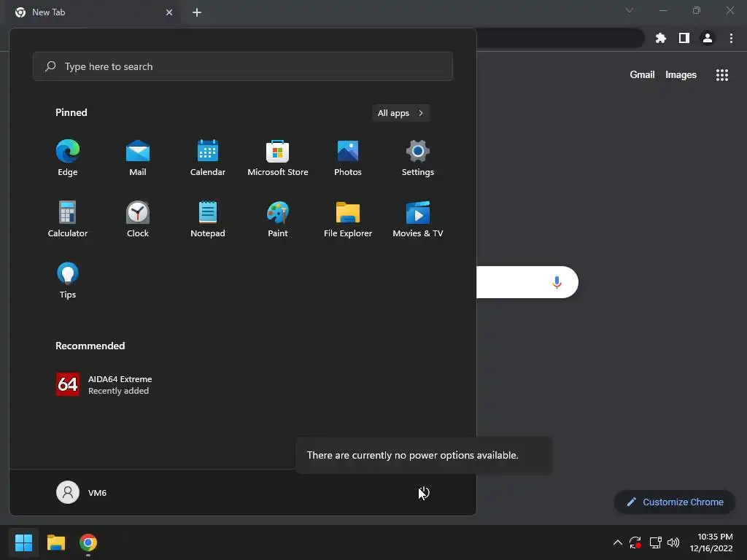Click the Start menu power button
This screenshot has height=560, width=747.
tap(424, 492)
